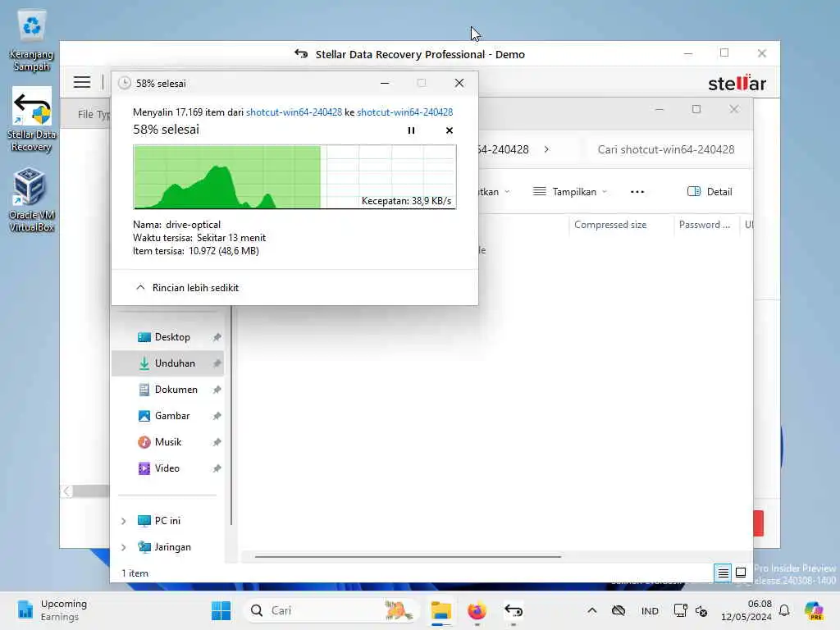Unpin Unduhan using its pin icon
Viewport: 840px width, 630px height.
tap(217, 363)
